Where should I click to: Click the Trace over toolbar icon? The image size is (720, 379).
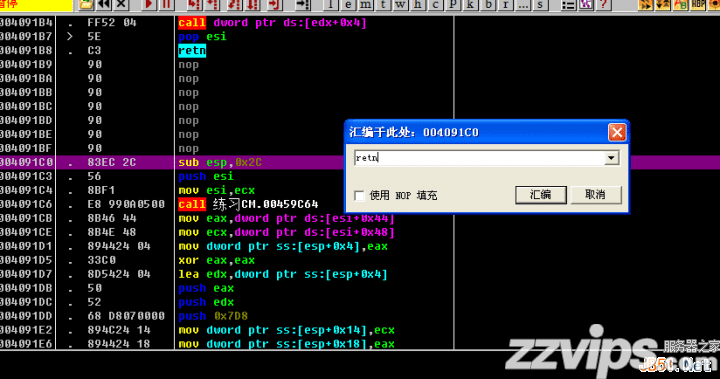coord(252,5)
